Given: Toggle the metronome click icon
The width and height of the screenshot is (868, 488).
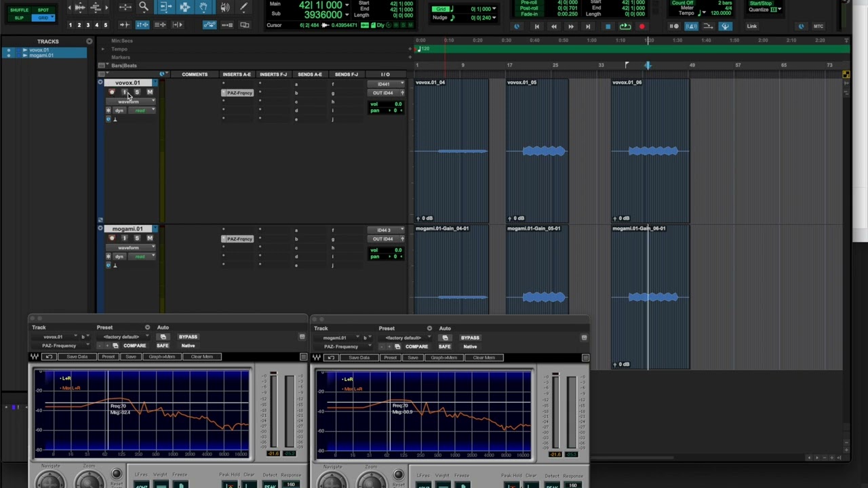Looking at the screenshot, I should (x=691, y=26).
